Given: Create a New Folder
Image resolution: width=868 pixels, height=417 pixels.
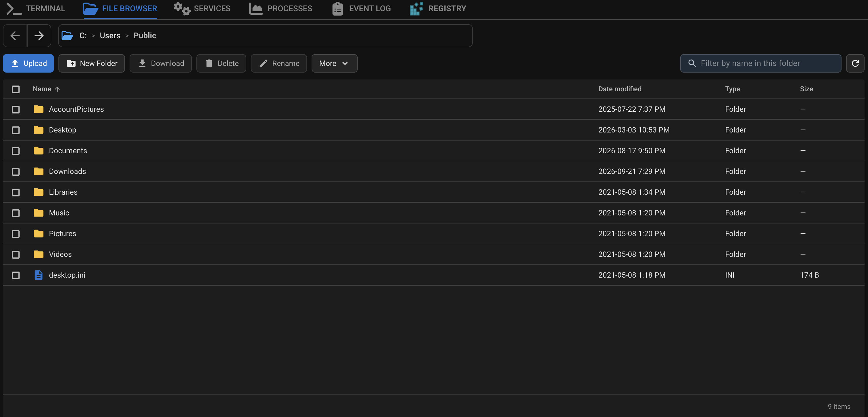Looking at the screenshot, I should [92, 63].
